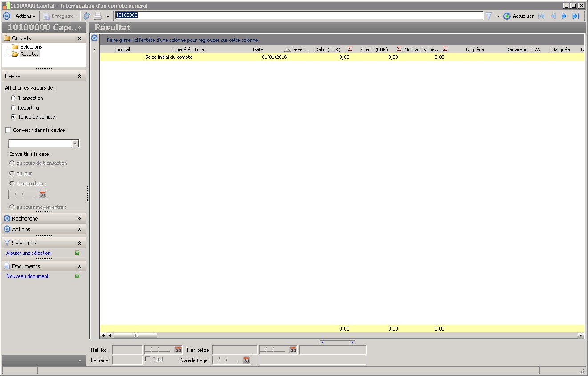588x376 pixels.
Task: Go to the previous record
Action: pos(553,16)
